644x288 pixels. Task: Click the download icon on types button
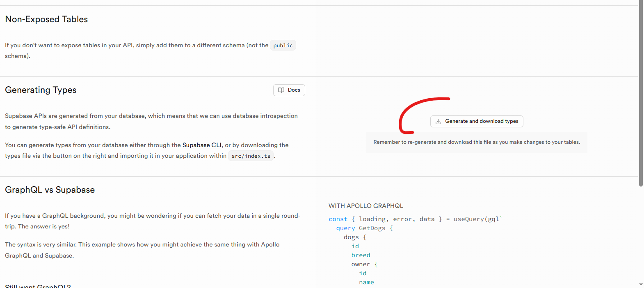coord(438,121)
